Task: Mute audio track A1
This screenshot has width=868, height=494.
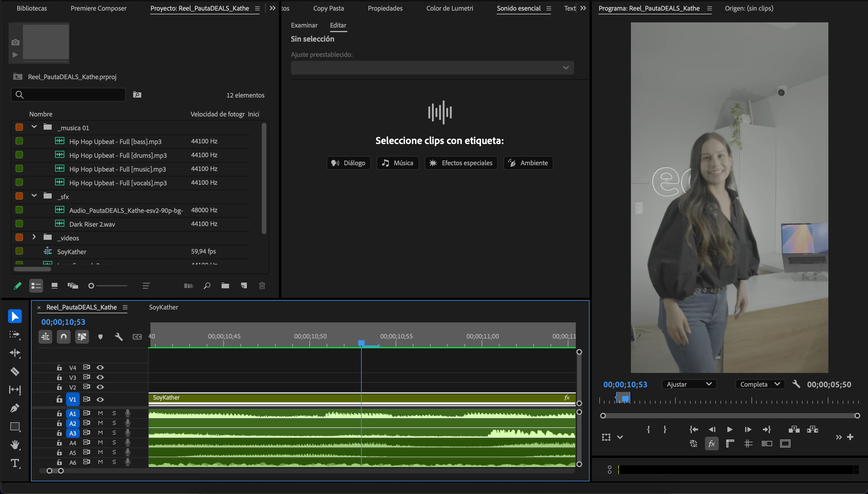Action: [x=100, y=413]
